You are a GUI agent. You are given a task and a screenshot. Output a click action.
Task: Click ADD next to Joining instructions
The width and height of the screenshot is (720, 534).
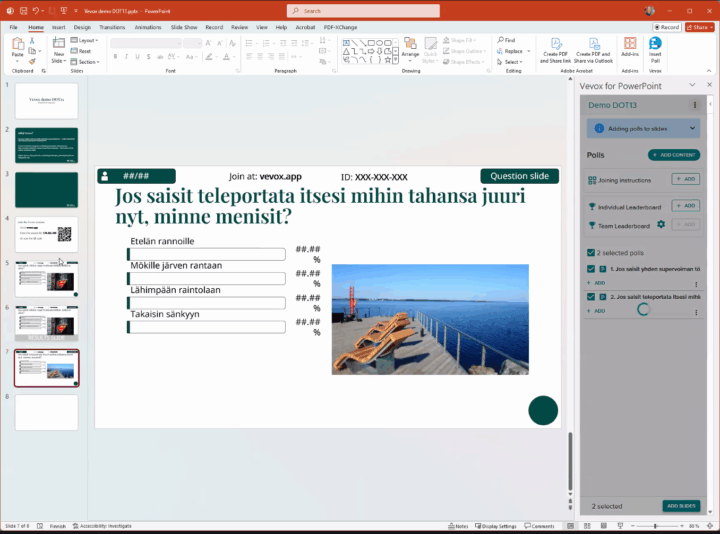(x=686, y=179)
